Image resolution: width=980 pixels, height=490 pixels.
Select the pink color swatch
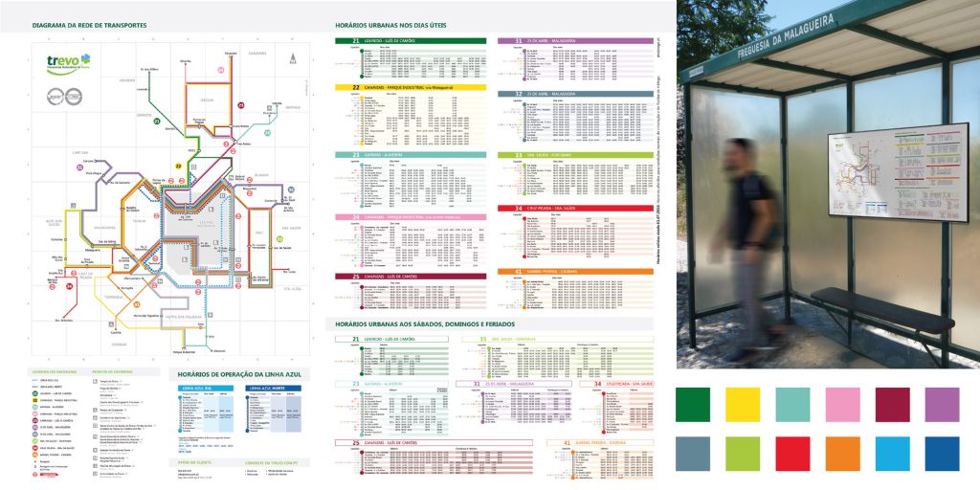tap(842, 405)
